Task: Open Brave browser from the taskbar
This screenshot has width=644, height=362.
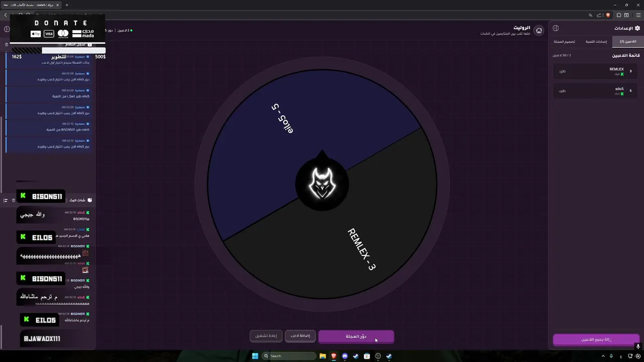Action: (334, 356)
